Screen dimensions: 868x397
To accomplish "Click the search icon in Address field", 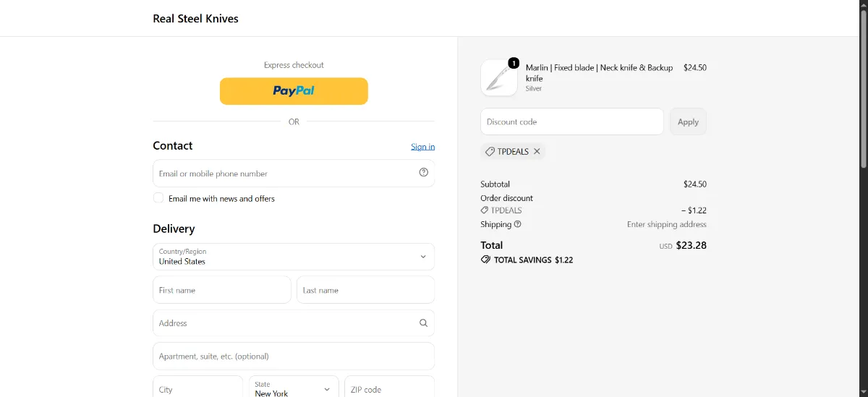I will [x=424, y=323].
